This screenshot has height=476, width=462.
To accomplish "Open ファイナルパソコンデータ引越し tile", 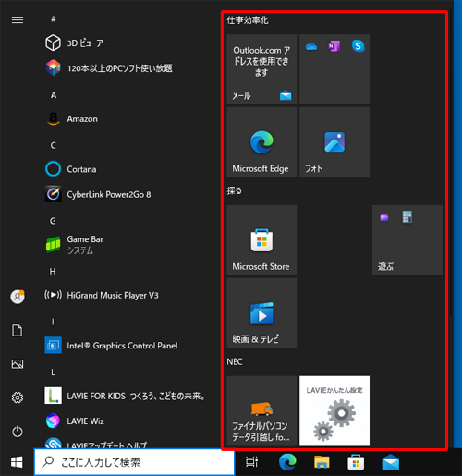I will click(x=261, y=410).
